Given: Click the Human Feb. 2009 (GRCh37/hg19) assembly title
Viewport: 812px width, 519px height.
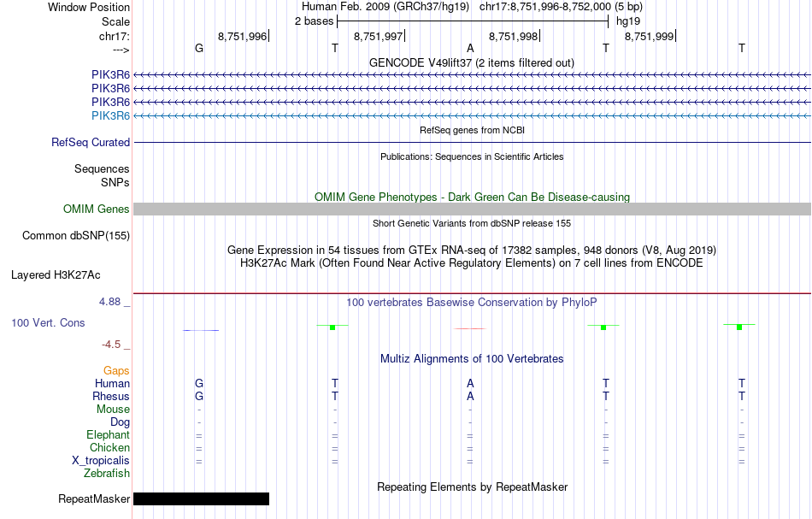Looking at the screenshot, I should point(385,7).
